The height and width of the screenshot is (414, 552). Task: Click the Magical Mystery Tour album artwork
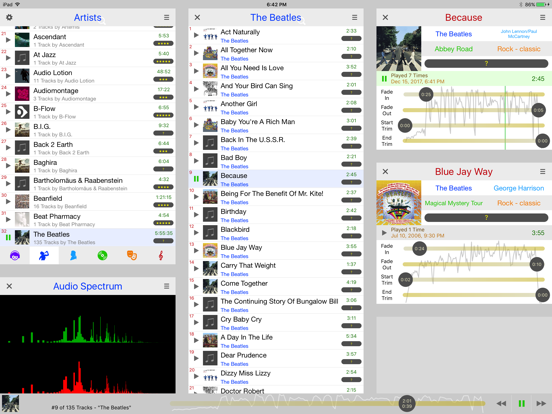coord(399,203)
